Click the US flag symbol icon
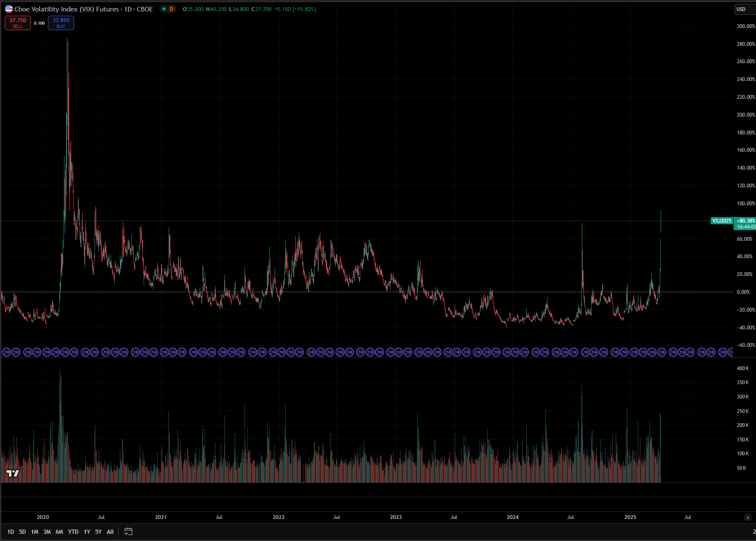The width and height of the screenshot is (756, 541). (x=9, y=9)
